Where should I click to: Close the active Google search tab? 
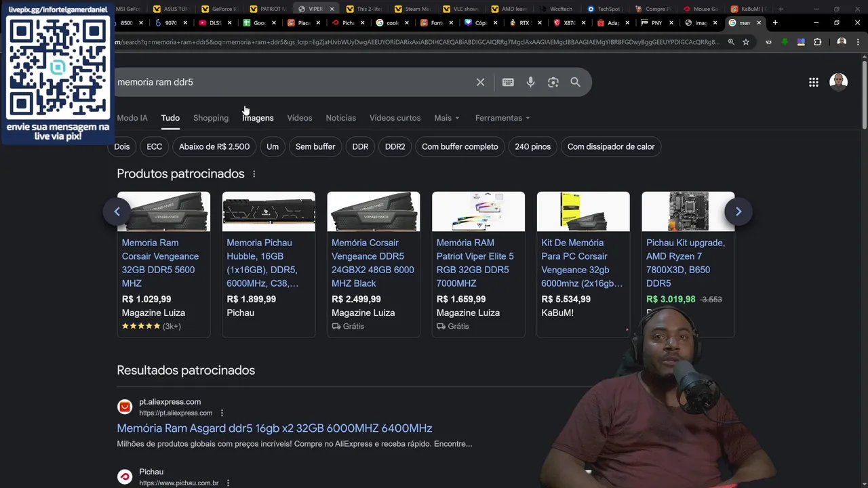759,22
